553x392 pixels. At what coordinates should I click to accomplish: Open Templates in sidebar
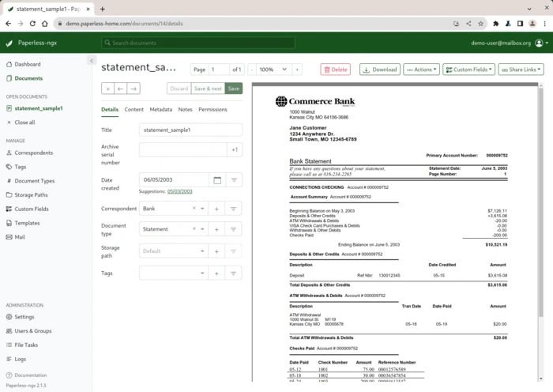click(x=23, y=223)
